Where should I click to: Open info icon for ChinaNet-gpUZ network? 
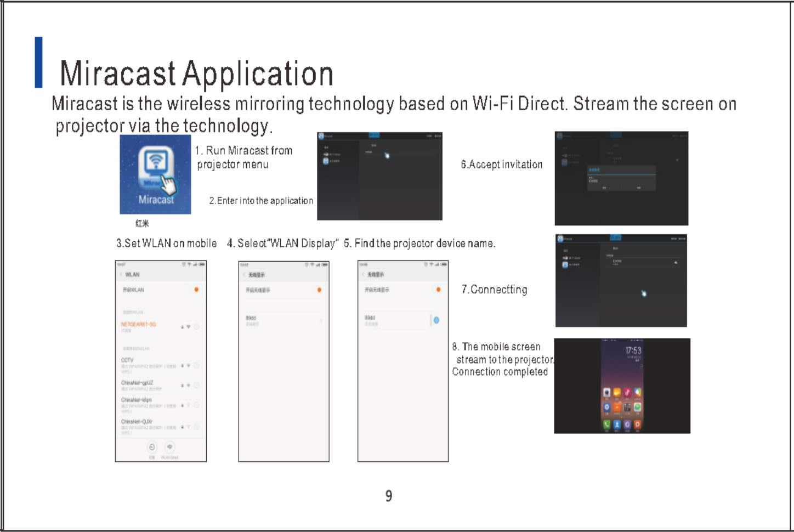tap(196, 386)
